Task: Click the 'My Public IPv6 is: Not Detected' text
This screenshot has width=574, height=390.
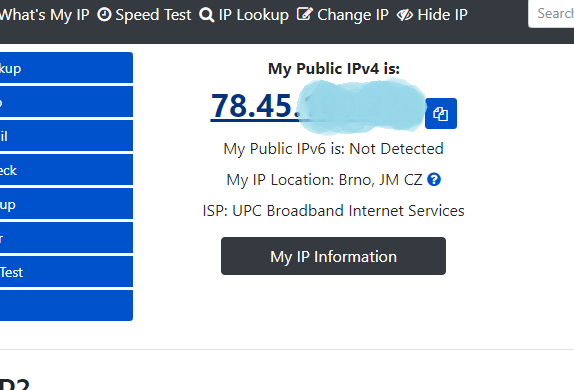Action: pyautogui.click(x=333, y=149)
